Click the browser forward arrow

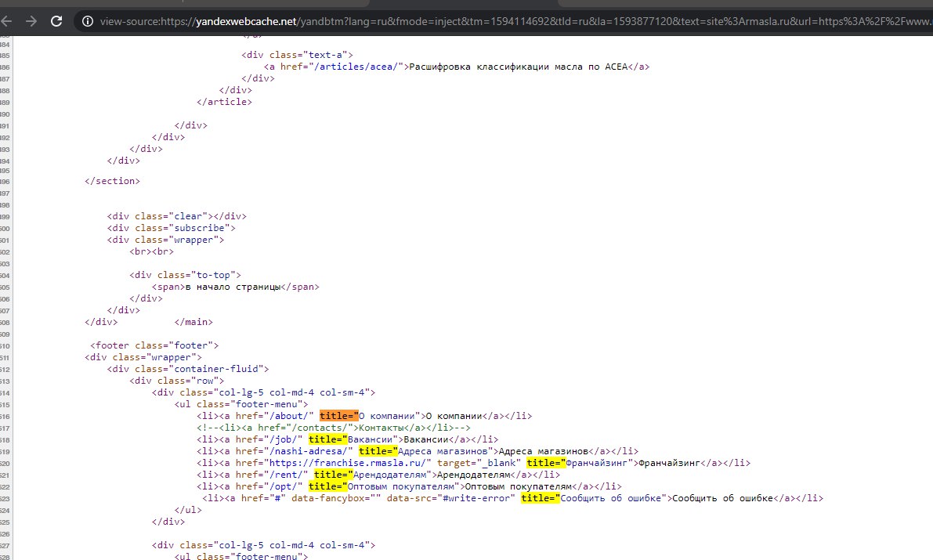tap(31, 21)
